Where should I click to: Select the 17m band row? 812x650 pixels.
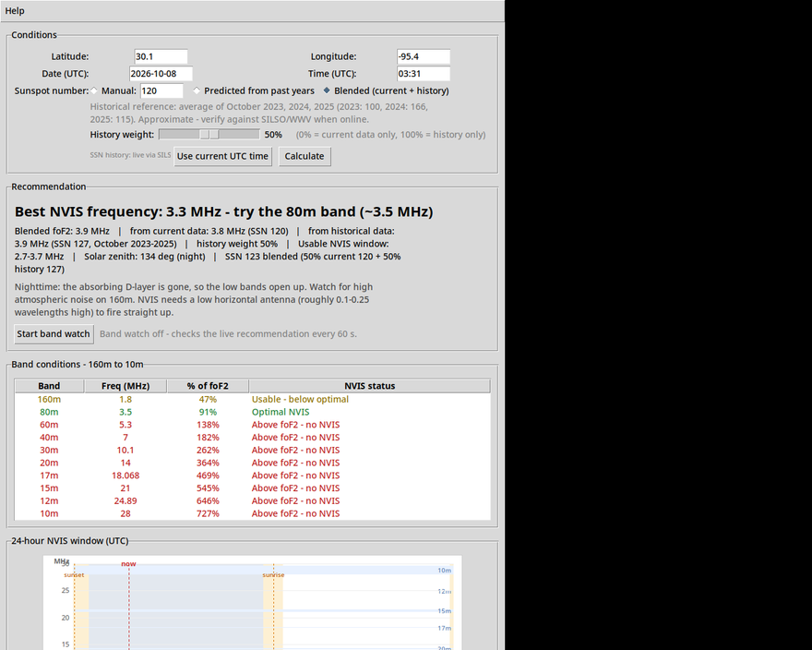[253, 475]
